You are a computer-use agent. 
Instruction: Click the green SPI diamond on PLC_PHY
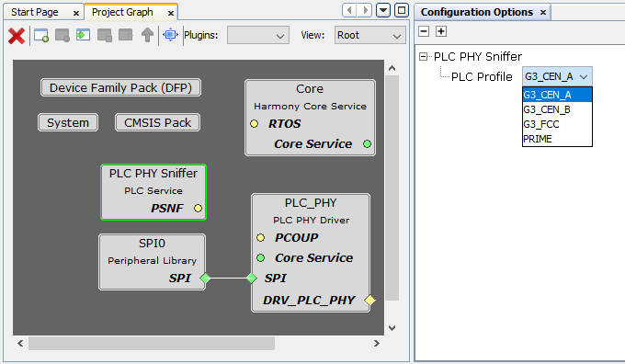252,278
